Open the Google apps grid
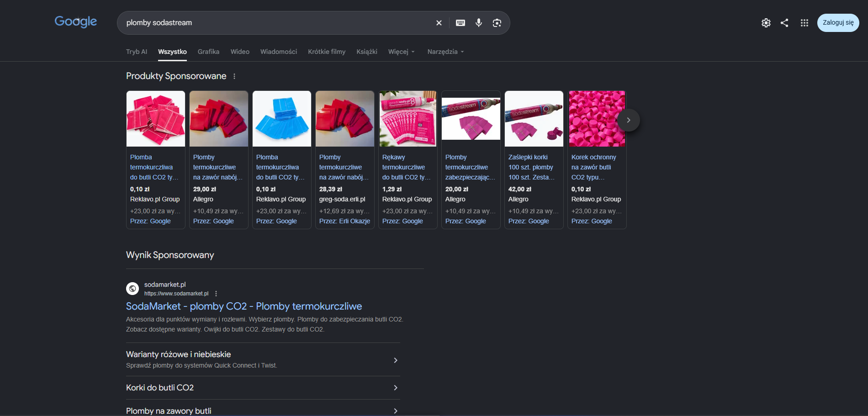The height and width of the screenshot is (416, 868). coord(804,23)
